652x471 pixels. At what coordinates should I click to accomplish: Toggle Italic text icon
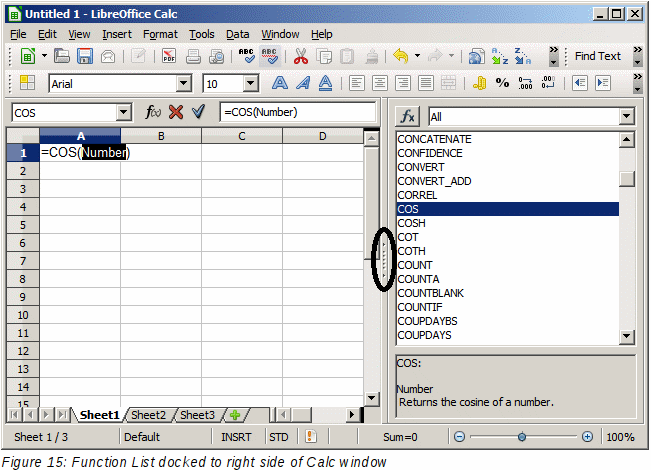[x=303, y=83]
